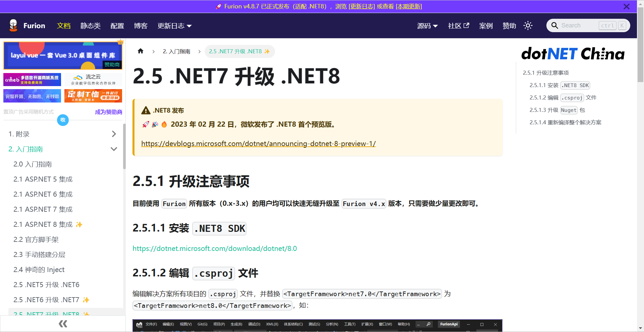Open the 文档 navbar item
Image resolution: width=644 pixels, height=332 pixels.
point(64,26)
